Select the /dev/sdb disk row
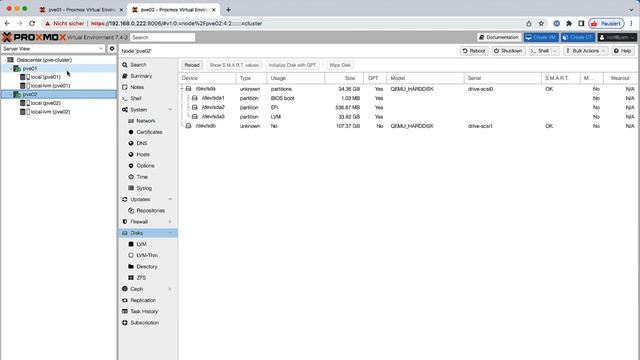The width and height of the screenshot is (640, 360). [x=408, y=126]
